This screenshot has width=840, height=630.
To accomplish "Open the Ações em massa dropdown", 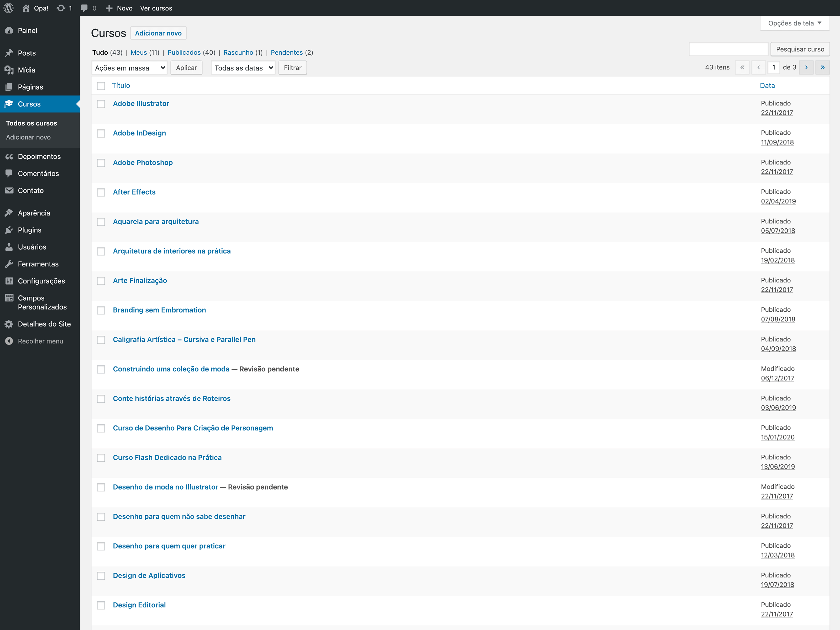I will tap(129, 68).
